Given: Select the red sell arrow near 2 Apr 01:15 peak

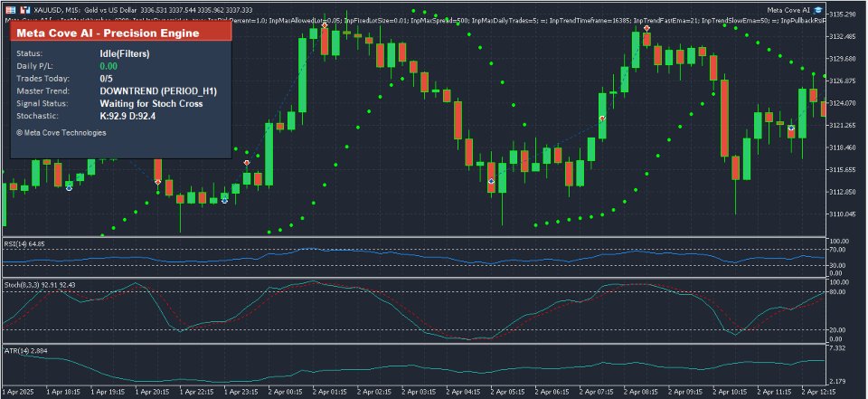Looking at the screenshot, I should [325, 25].
